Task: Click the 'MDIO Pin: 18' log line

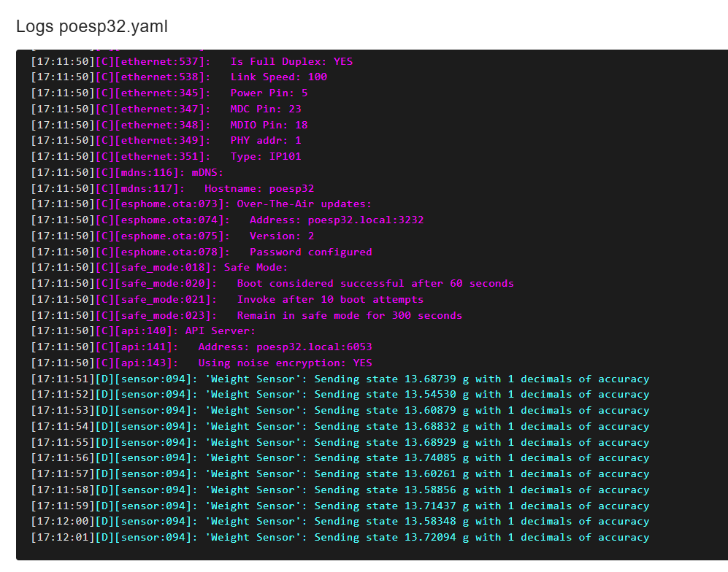Action: pos(169,125)
